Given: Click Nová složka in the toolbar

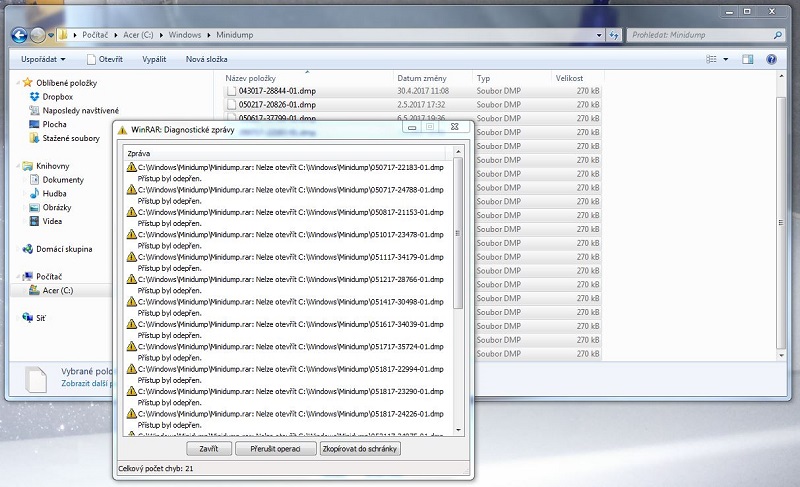Looking at the screenshot, I should click(207, 60).
